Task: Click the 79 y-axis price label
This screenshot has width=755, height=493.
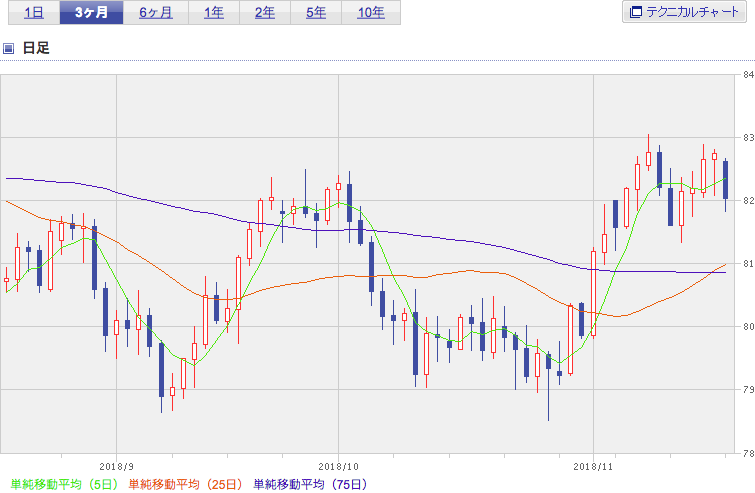Action: point(748,389)
